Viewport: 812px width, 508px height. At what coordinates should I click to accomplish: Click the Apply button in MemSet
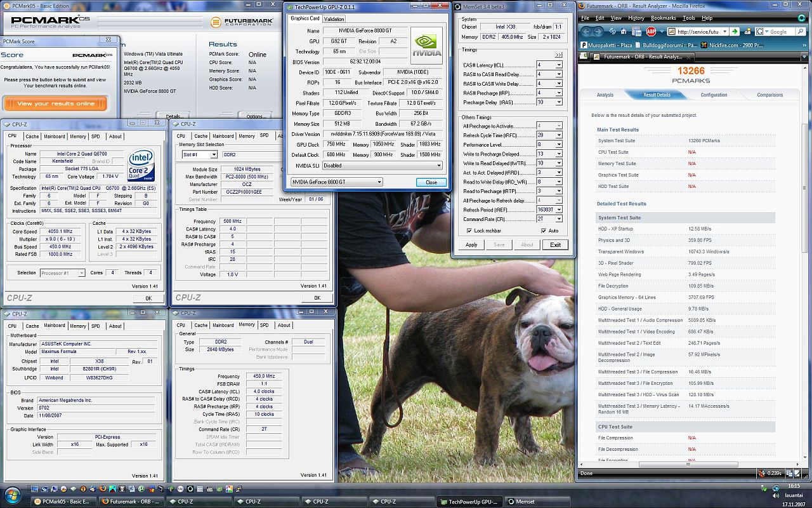pos(471,244)
